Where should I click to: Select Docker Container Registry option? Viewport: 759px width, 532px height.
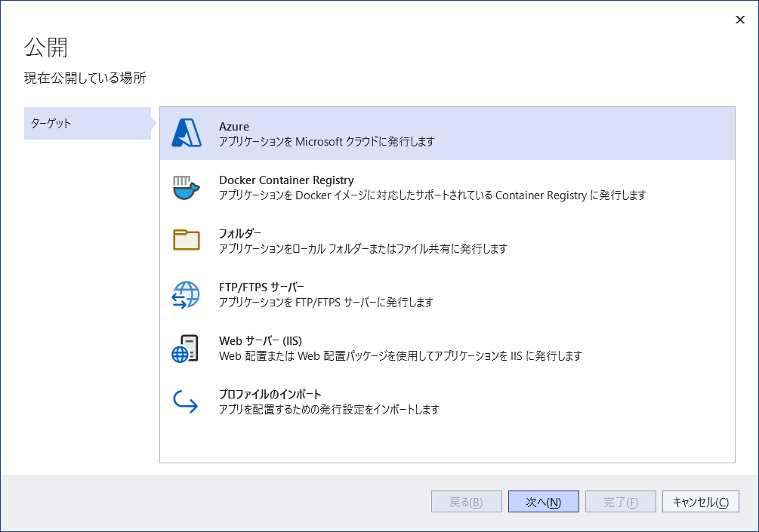(286, 180)
